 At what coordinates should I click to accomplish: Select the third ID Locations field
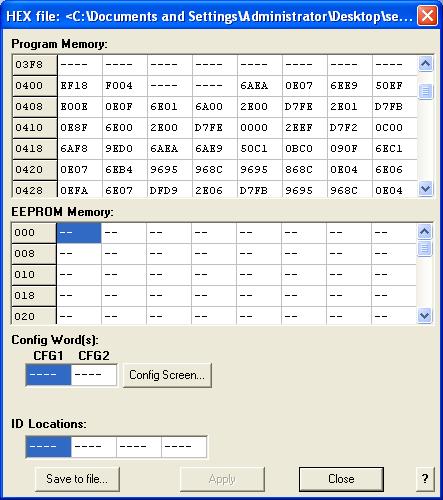point(139,447)
